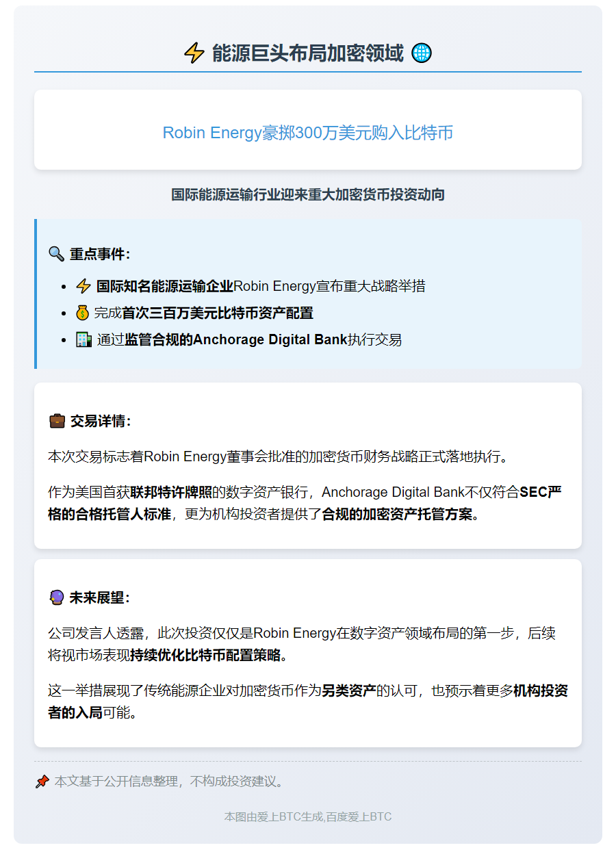This screenshot has height=865, width=616.
Task: Click the footer credit 本图由爱上BTC生成,百度爱上BTC
Action: [308, 816]
